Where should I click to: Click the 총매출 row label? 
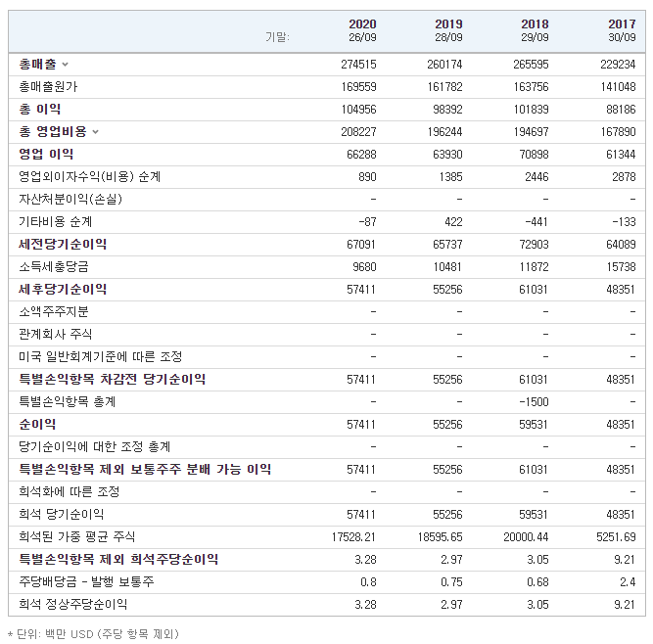pyautogui.click(x=37, y=65)
